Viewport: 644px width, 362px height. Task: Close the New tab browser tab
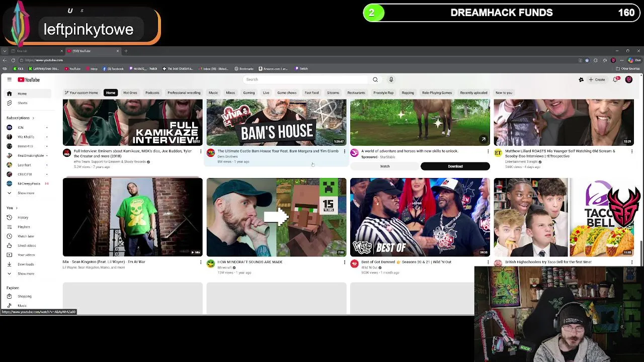[x=61, y=51]
